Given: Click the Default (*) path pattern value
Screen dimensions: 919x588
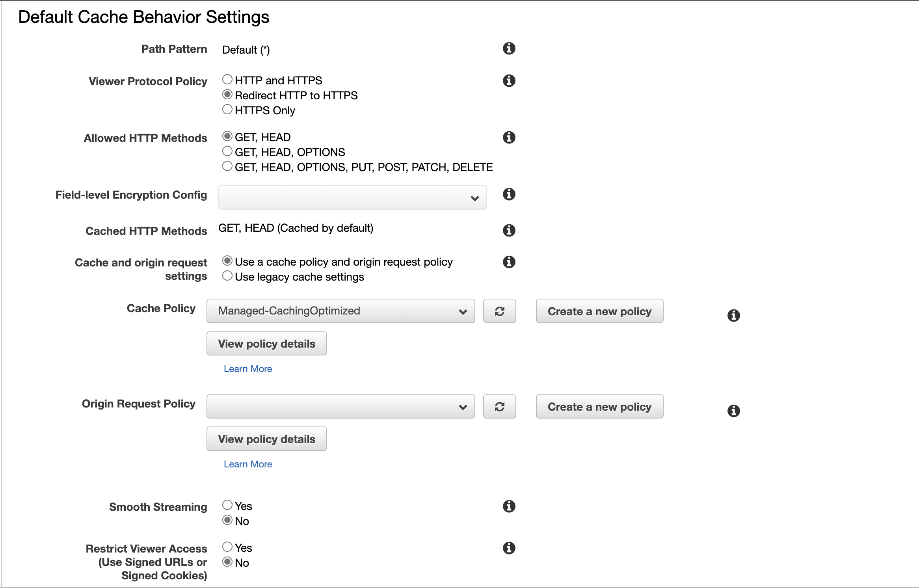Looking at the screenshot, I should click(246, 50).
